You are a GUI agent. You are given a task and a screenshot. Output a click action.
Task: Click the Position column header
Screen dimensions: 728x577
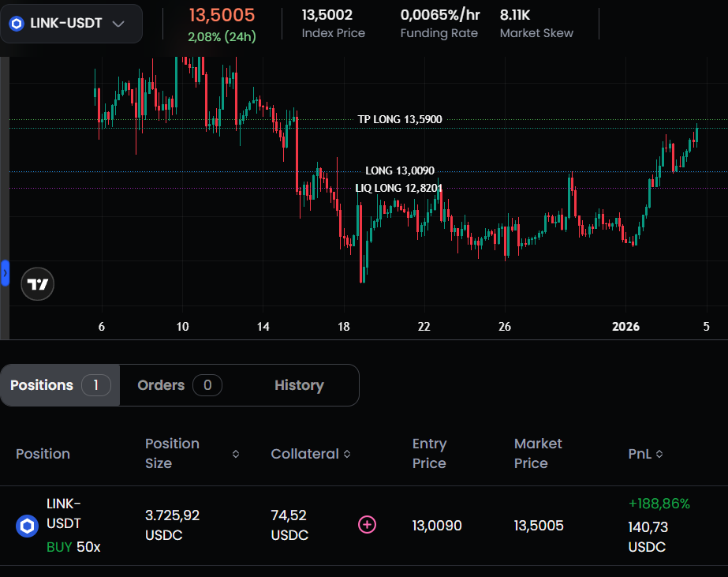(x=43, y=454)
